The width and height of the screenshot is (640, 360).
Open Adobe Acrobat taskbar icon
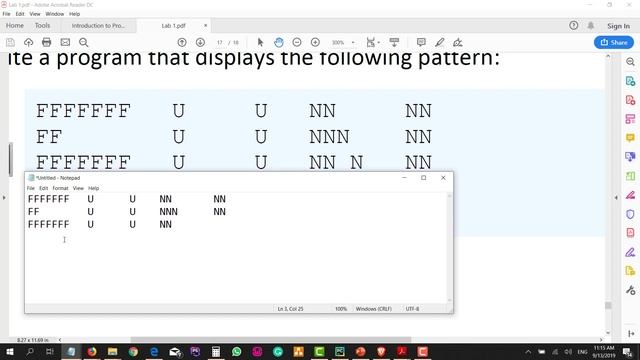[x=402, y=351]
